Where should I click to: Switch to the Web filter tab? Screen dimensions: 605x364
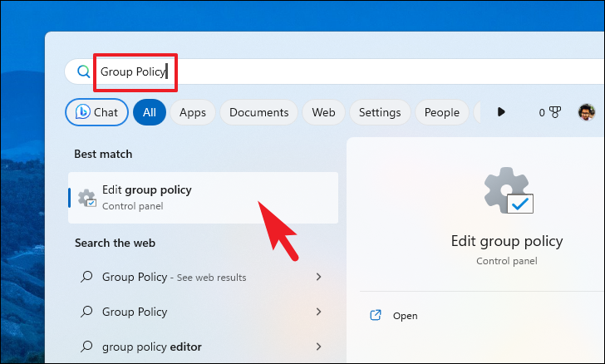coord(323,112)
